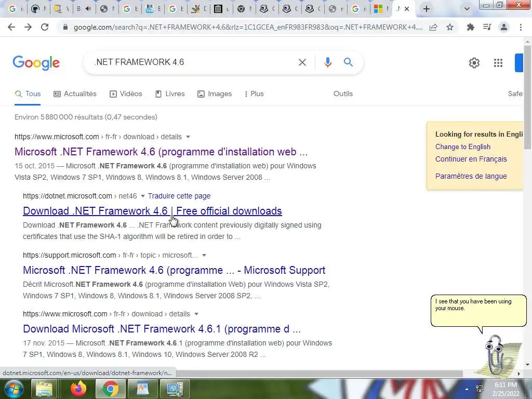Open Firefox from the taskbar
The image size is (532, 399).
78,389
